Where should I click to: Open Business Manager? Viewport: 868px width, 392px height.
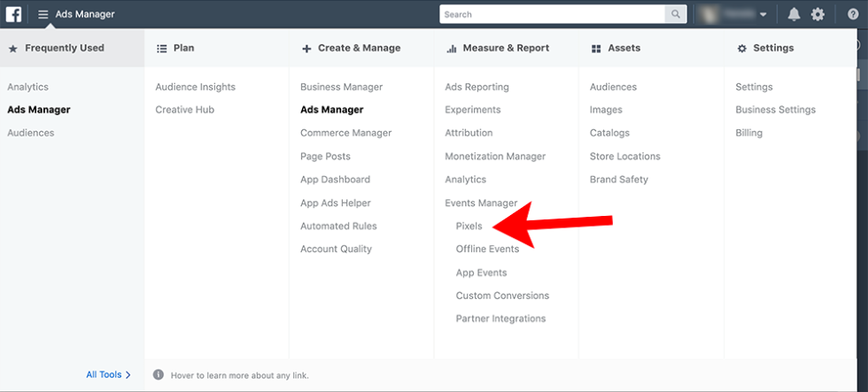(x=342, y=87)
